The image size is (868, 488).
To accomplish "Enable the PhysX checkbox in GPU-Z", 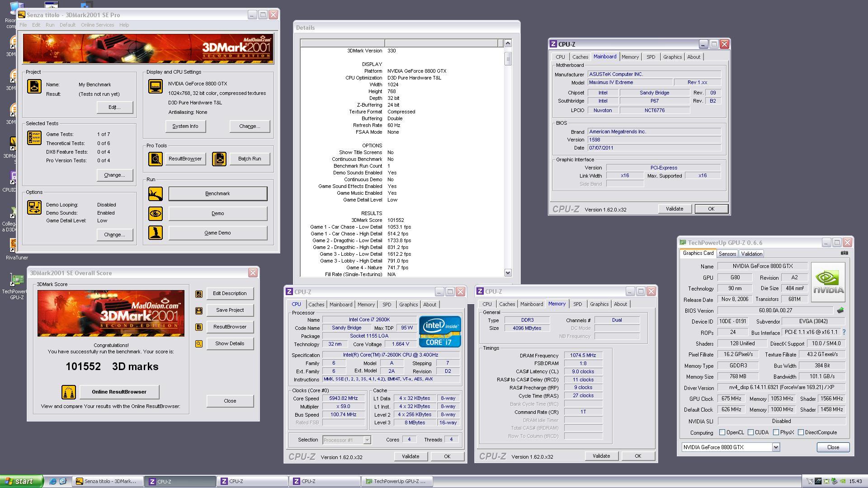I will pyautogui.click(x=776, y=432).
